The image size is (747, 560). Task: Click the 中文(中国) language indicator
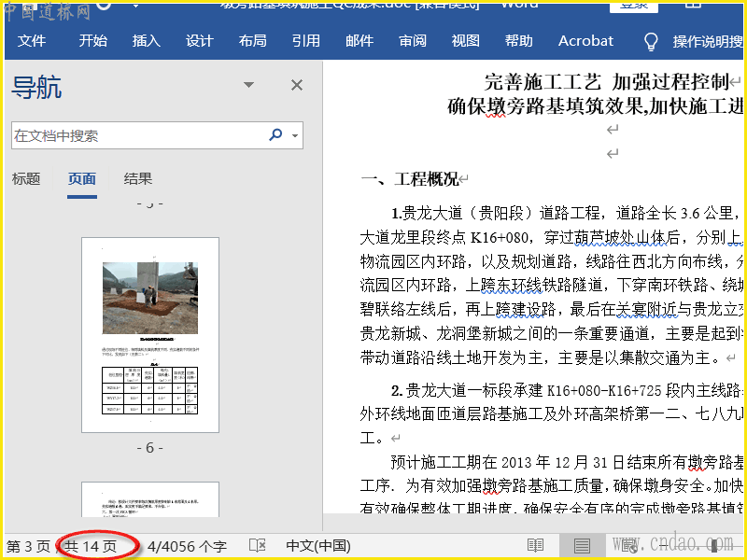click(317, 546)
